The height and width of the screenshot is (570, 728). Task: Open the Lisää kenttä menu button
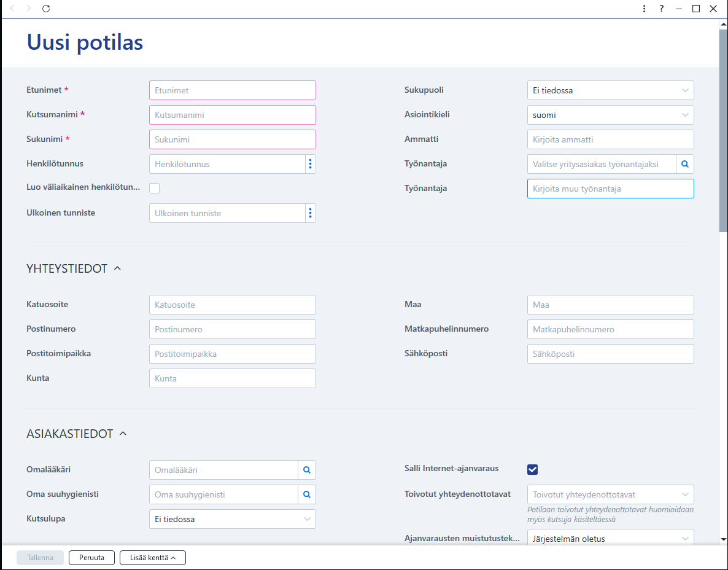pyautogui.click(x=153, y=558)
